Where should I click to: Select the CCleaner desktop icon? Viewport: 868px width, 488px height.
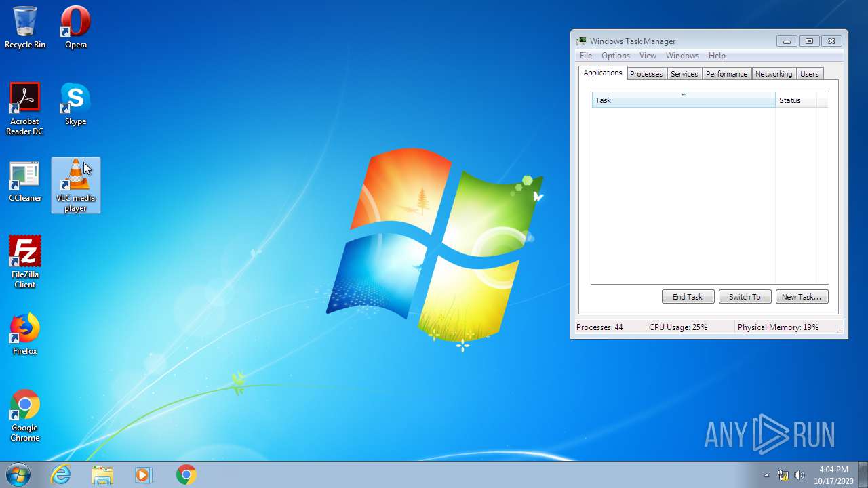point(25,182)
